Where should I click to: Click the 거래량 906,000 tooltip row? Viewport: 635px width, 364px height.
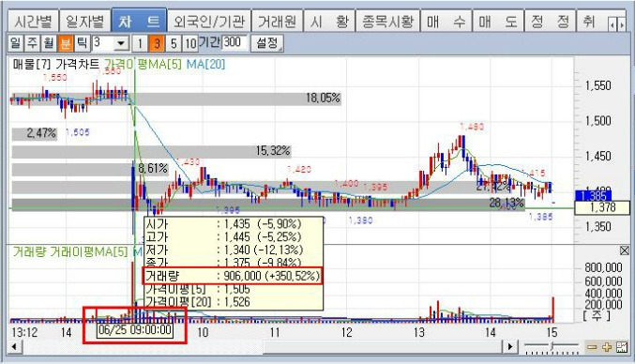point(233,276)
